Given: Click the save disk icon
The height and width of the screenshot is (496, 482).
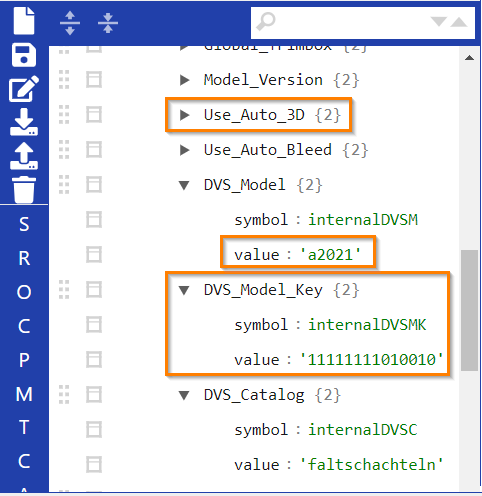Looking at the screenshot, I should point(24,55).
